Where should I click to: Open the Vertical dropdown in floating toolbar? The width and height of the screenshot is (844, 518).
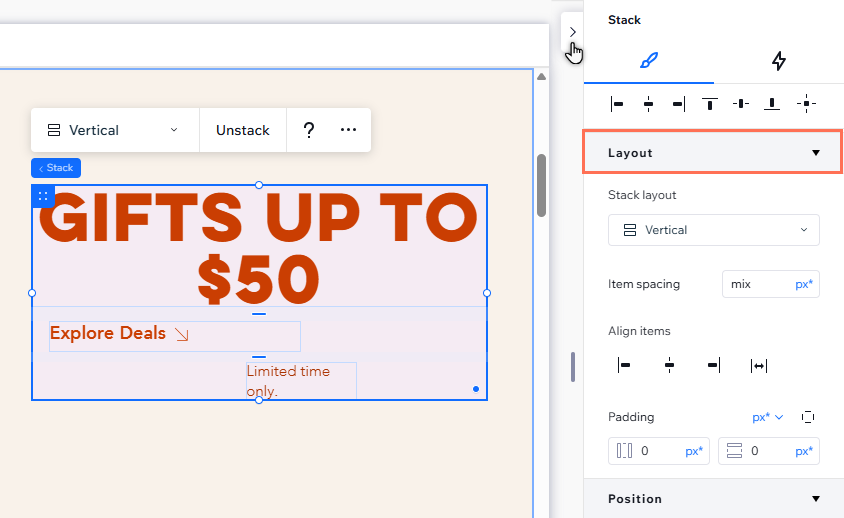tap(115, 130)
